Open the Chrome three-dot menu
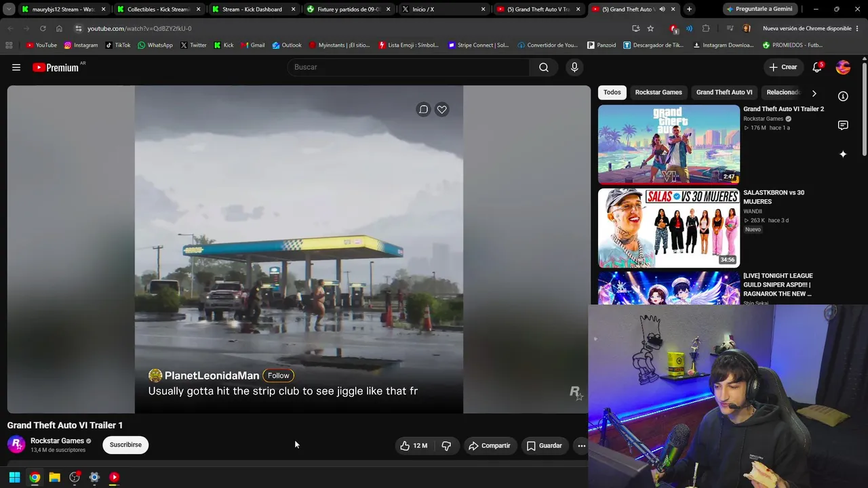The height and width of the screenshot is (488, 868). point(857,28)
